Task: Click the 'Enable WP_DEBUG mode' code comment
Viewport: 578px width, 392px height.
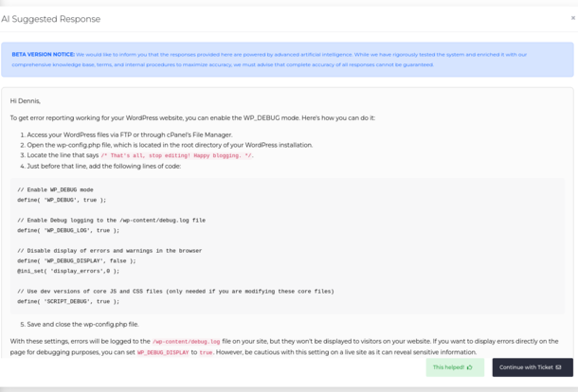Action: point(55,189)
